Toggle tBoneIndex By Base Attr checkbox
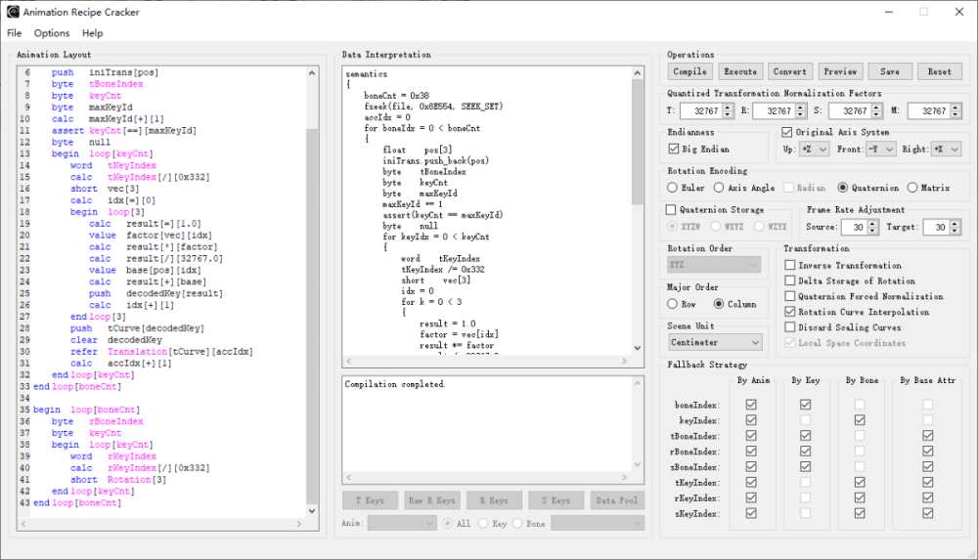 [x=928, y=436]
